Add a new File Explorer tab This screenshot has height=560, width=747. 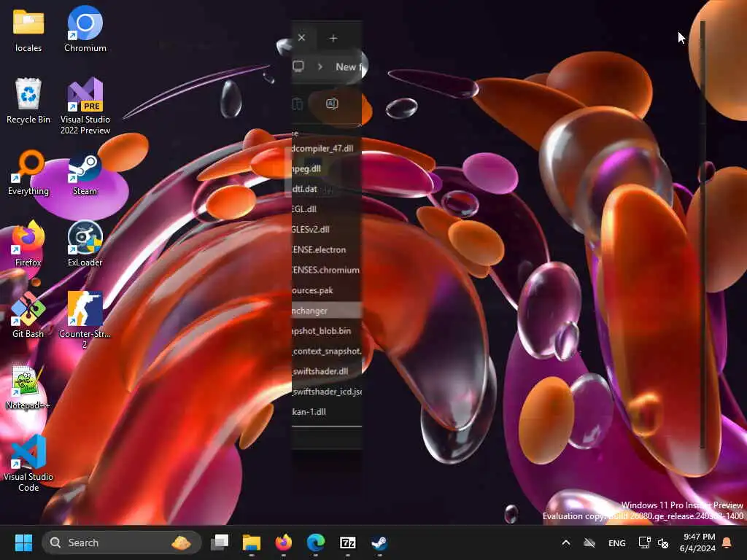pyautogui.click(x=333, y=38)
